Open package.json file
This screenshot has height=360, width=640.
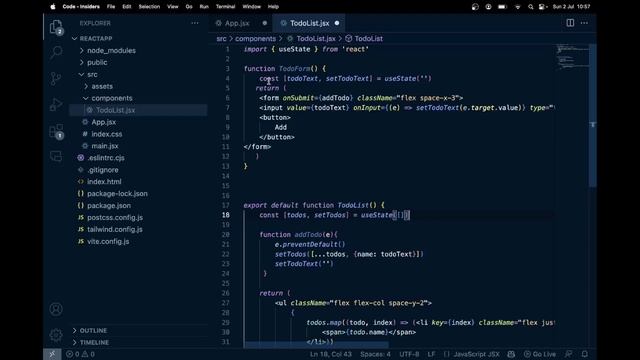139,205
